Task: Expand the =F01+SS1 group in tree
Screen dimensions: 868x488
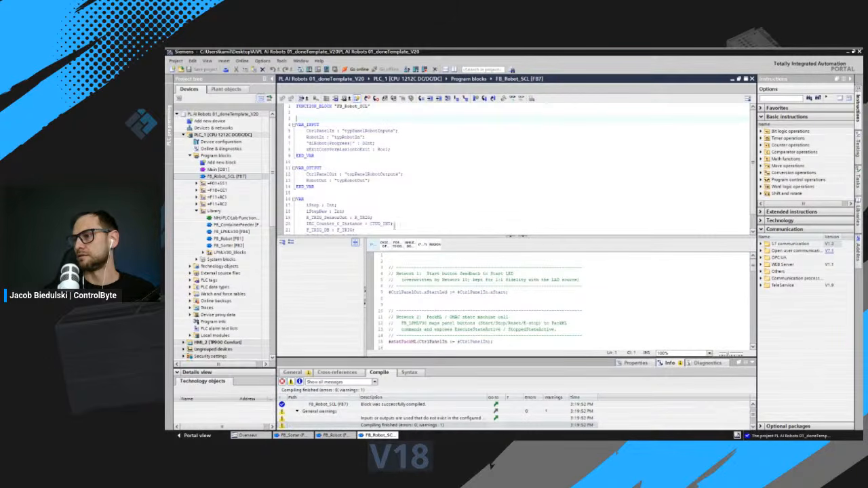Action: coord(197,183)
